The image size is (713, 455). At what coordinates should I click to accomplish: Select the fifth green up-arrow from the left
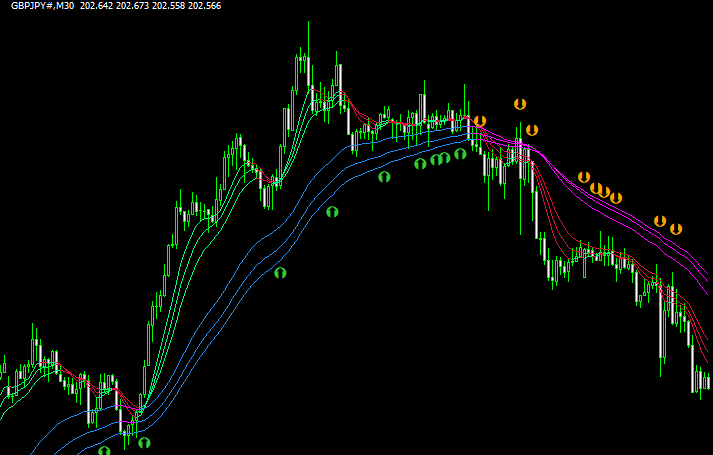click(x=384, y=176)
